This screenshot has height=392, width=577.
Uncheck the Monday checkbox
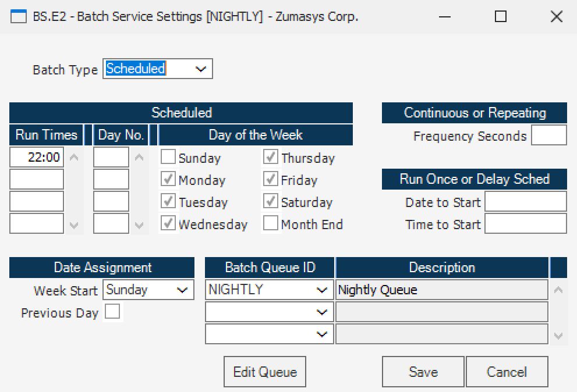(x=168, y=180)
